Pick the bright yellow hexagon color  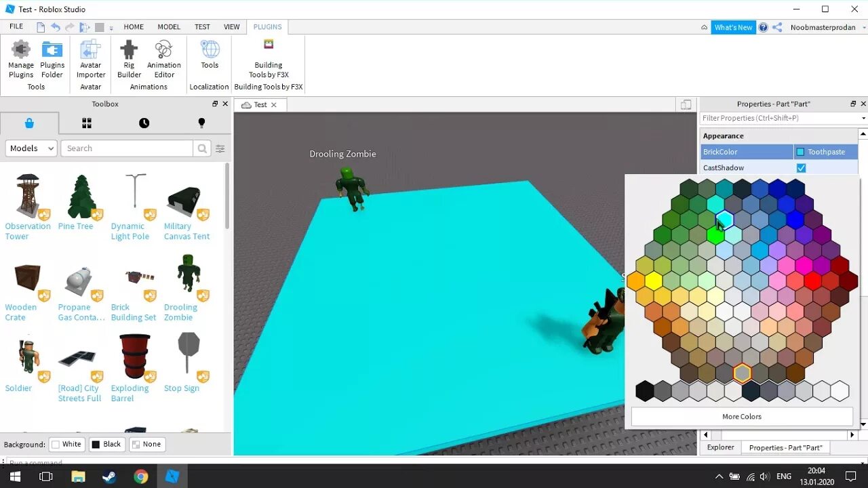pos(653,280)
